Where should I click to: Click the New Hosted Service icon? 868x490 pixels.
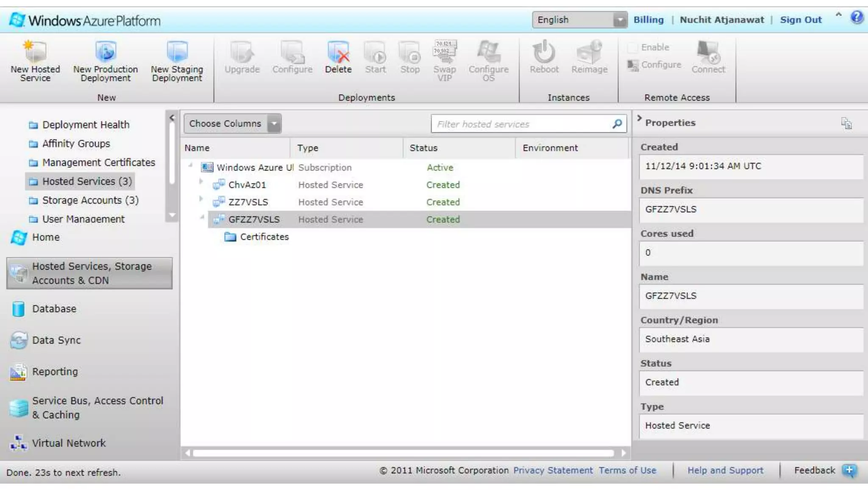click(35, 52)
